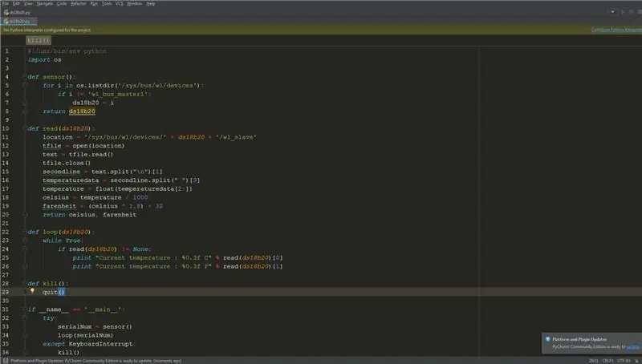Click 'loop(serialNum)' on line 34

86,335
